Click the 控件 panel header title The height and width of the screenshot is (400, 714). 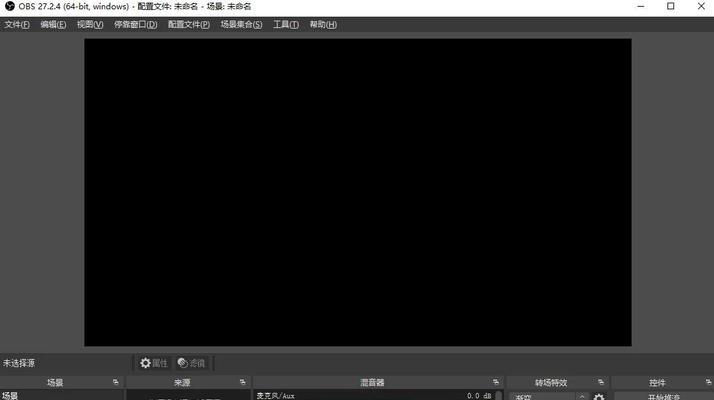click(x=657, y=383)
